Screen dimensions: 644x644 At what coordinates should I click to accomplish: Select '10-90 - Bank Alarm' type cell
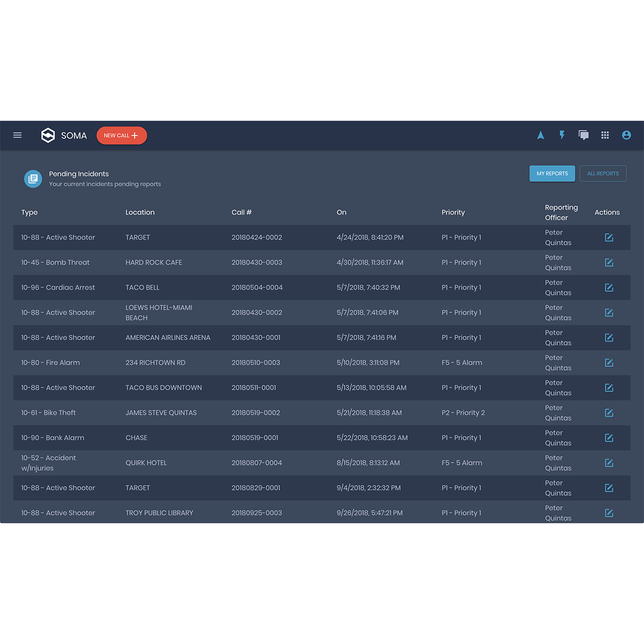(x=53, y=438)
